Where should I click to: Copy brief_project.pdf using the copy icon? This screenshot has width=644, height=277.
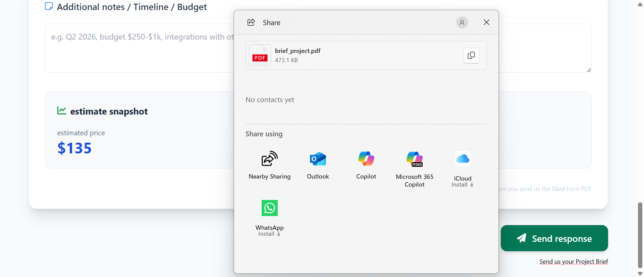[471, 55]
